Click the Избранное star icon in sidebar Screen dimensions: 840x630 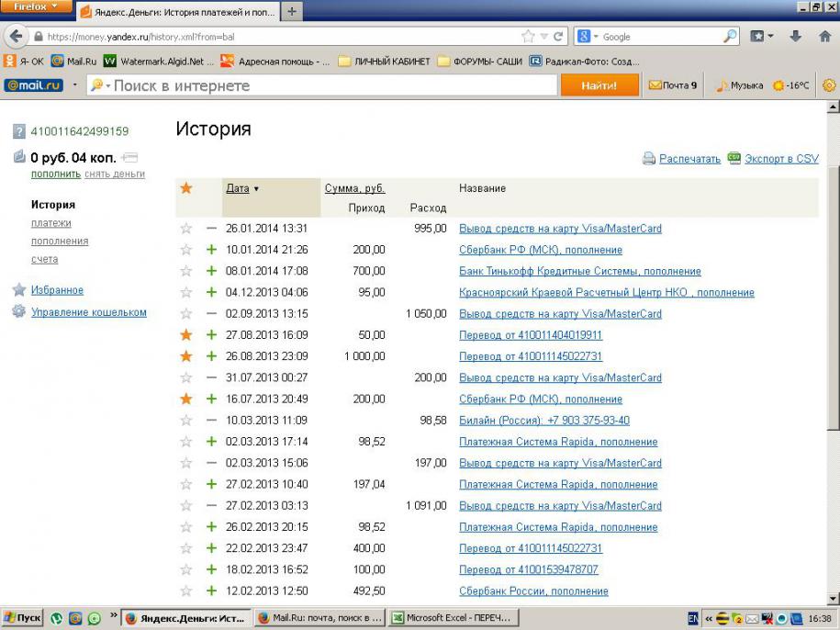click(x=19, y=290)
